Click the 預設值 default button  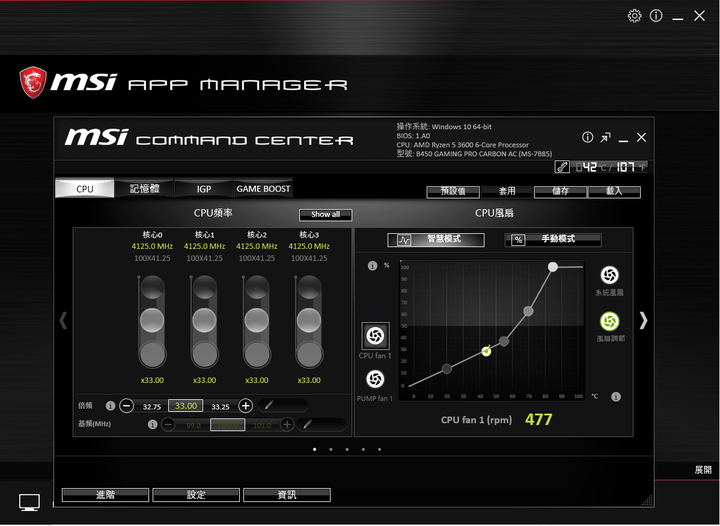[453, 192]
